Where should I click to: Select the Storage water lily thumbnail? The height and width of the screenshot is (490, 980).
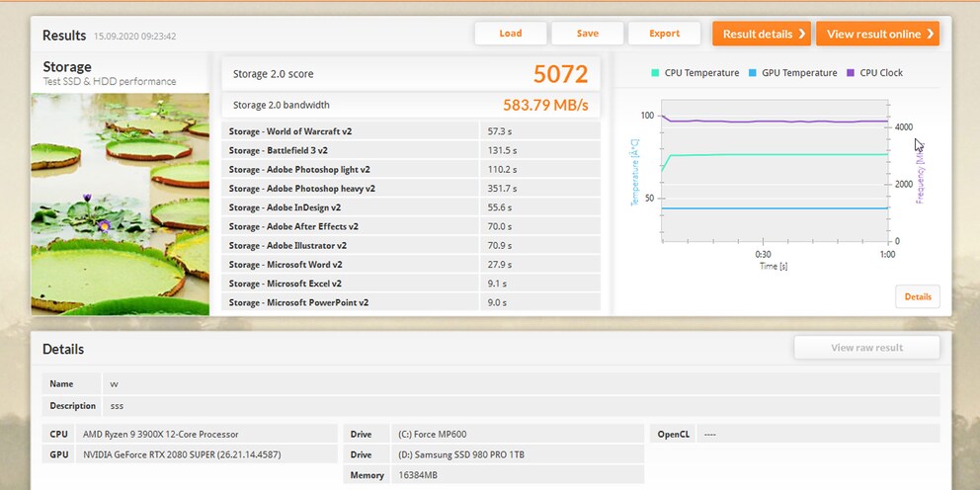click(121, 203)
